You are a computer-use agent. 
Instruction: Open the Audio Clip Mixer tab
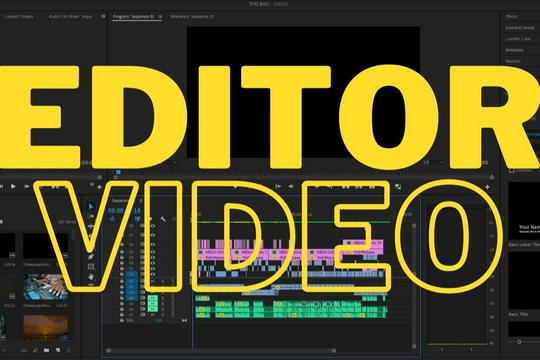click(70, 17)
